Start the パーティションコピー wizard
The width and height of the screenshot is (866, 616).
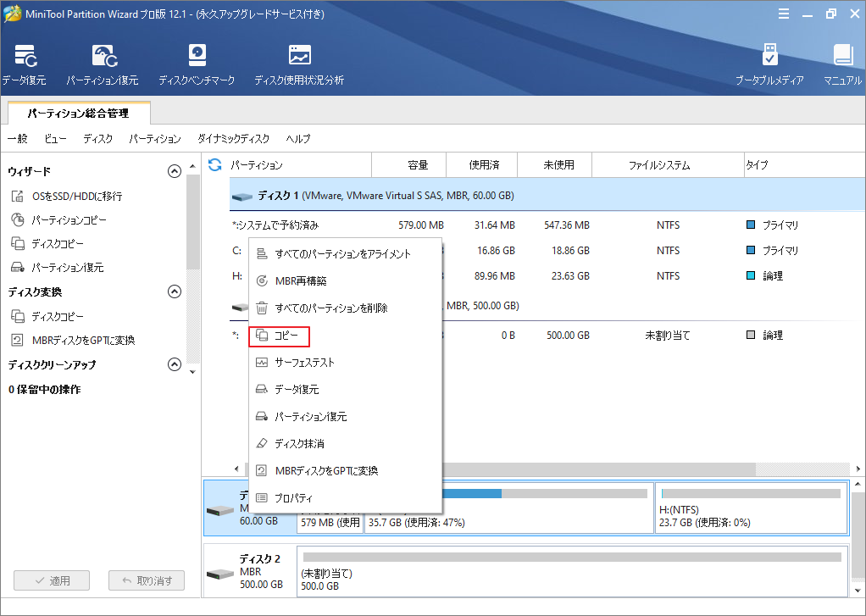click(x=58, y=220)
